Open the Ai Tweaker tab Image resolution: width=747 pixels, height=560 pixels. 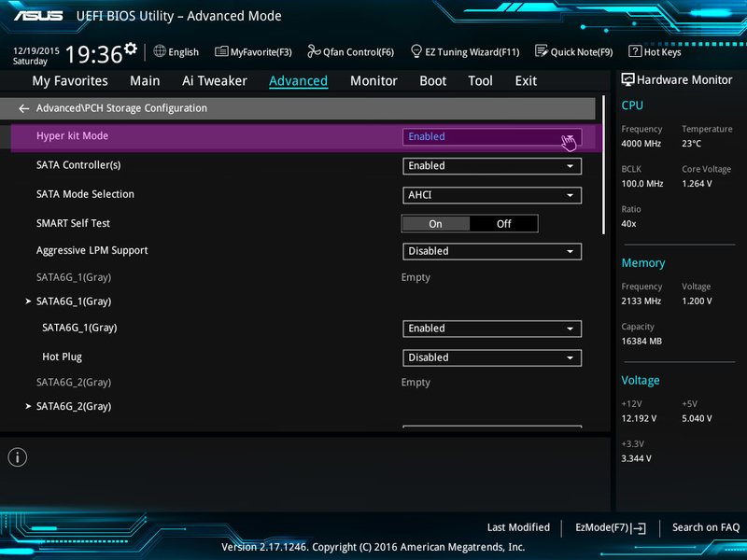[x=215, y=81]
